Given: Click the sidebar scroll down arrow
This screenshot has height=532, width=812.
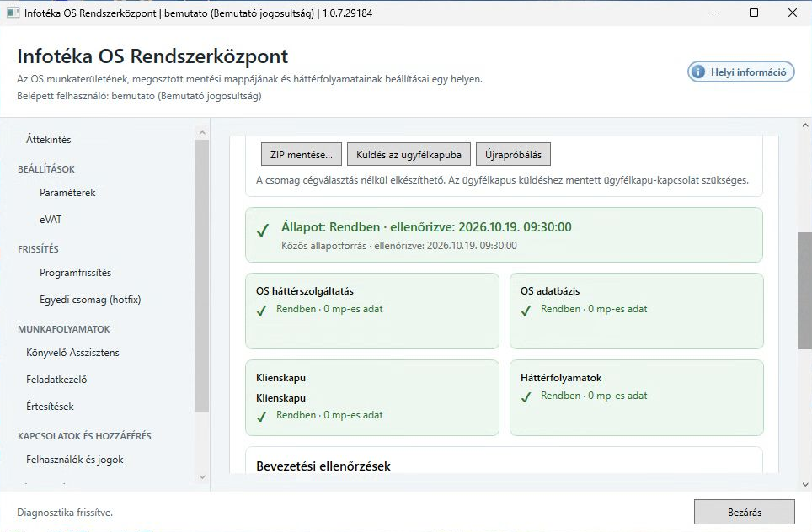Looking at the screenshot, I should click(202, 476).
